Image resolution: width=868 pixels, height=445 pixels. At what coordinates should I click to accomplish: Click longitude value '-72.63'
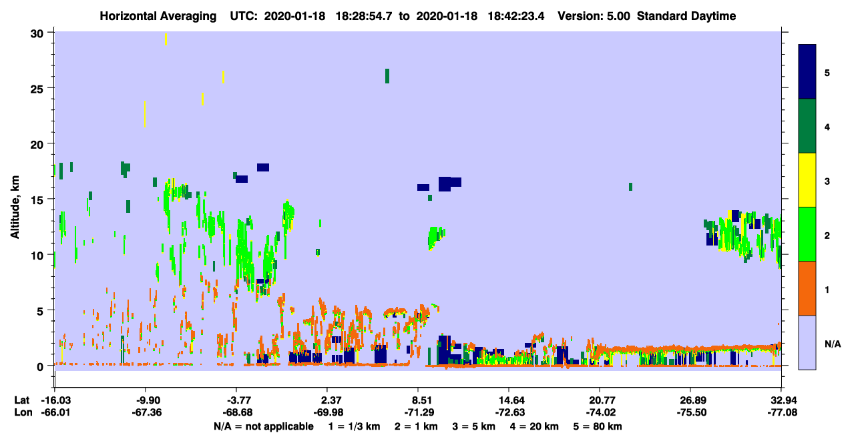tap(509, 413)
